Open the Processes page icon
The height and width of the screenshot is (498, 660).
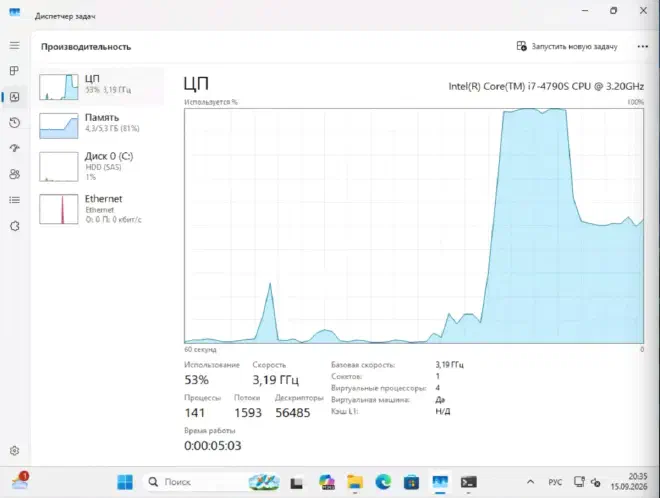click(x=14, y=71)
